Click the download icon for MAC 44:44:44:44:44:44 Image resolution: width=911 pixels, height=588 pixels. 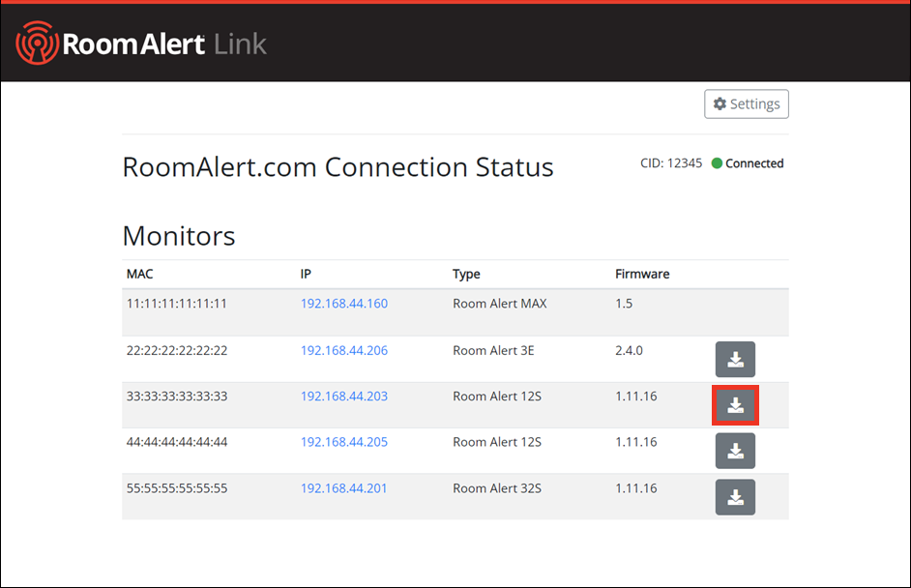(735, 451)
